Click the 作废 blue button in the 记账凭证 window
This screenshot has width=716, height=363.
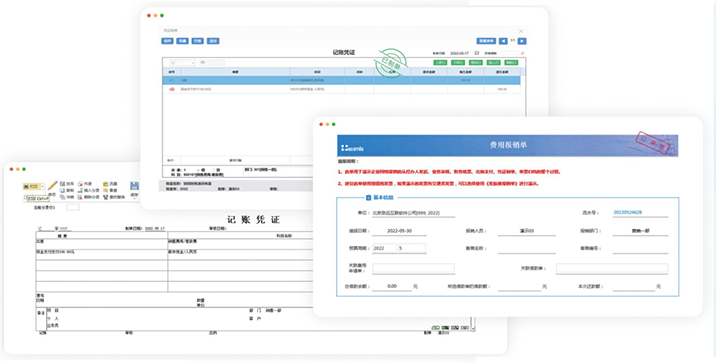(x=198, y=41)
